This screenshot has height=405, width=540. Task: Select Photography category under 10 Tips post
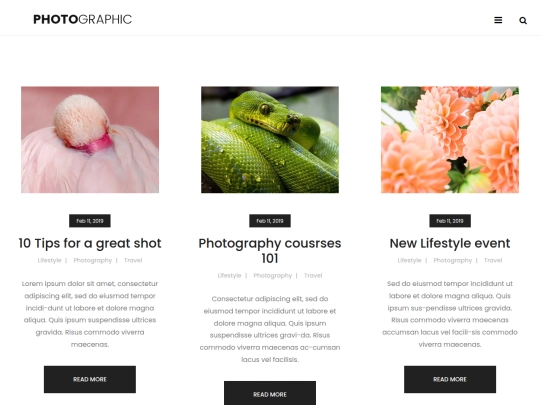click(x=93, y=260)
